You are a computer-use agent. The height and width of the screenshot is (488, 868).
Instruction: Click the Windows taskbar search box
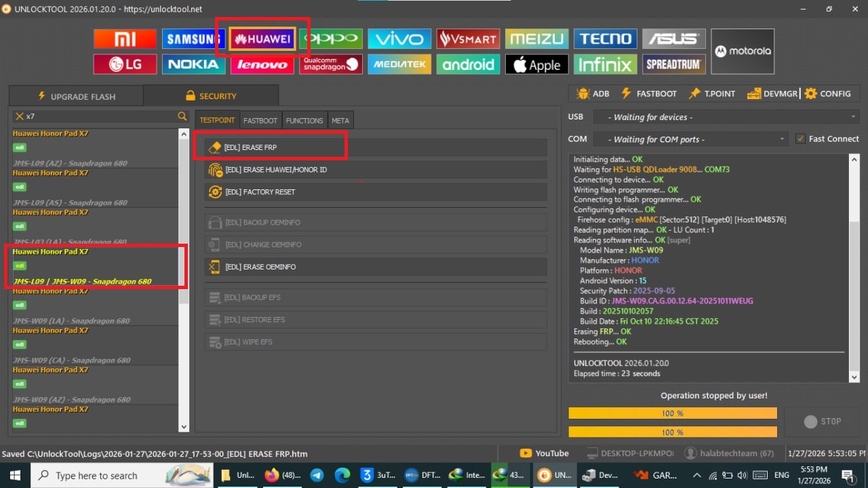click(122, 475)
